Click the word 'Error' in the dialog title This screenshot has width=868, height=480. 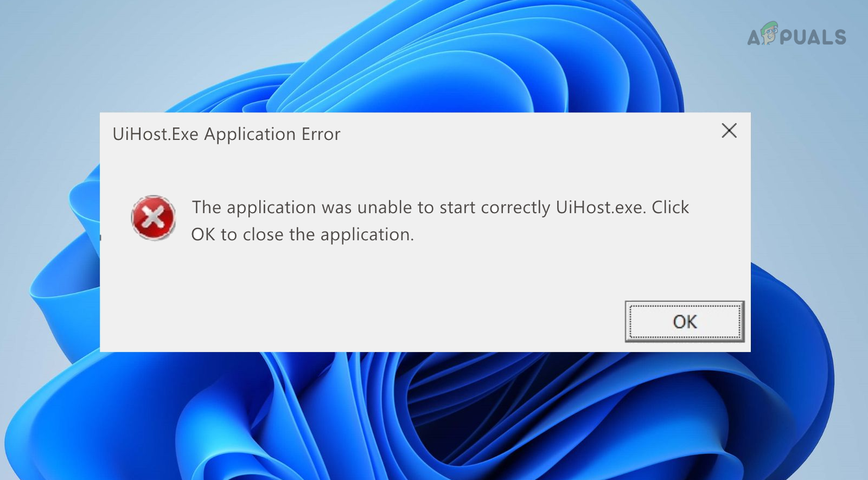pos(321,134)
